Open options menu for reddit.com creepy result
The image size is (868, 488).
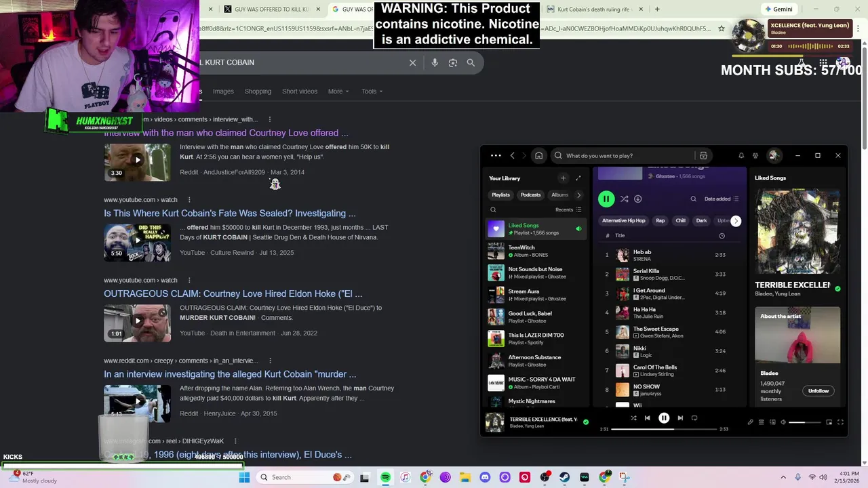pyautogui.click(x=270, y=361)
